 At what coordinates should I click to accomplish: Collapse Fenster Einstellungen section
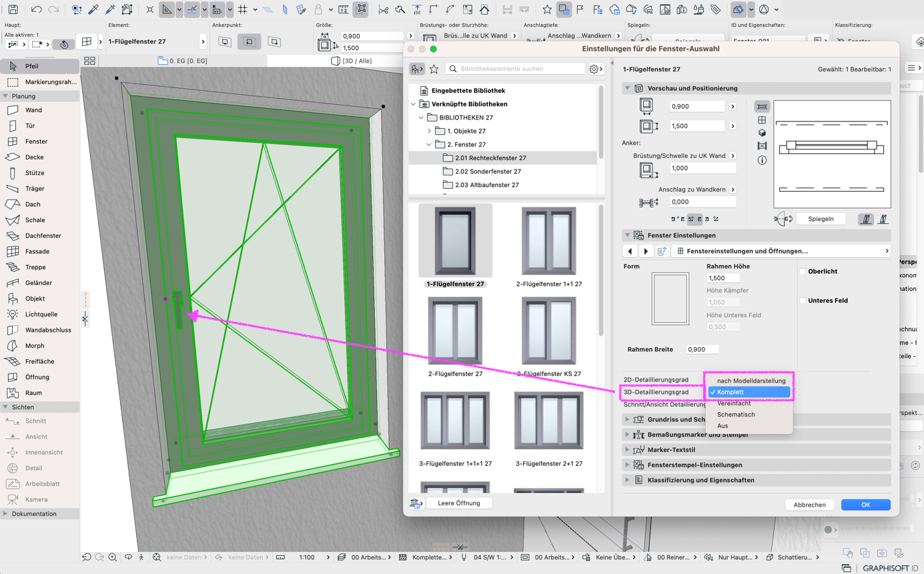tap(627, 236)
